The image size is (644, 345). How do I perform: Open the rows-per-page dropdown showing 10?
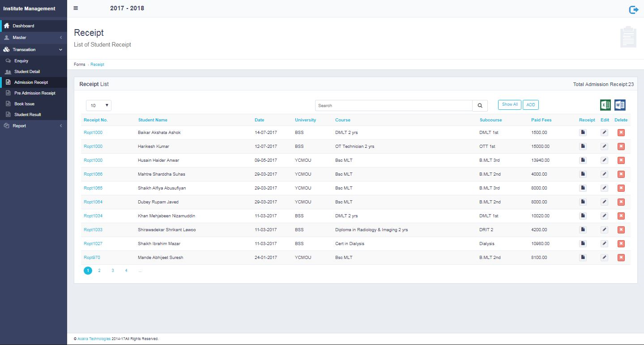98,106
